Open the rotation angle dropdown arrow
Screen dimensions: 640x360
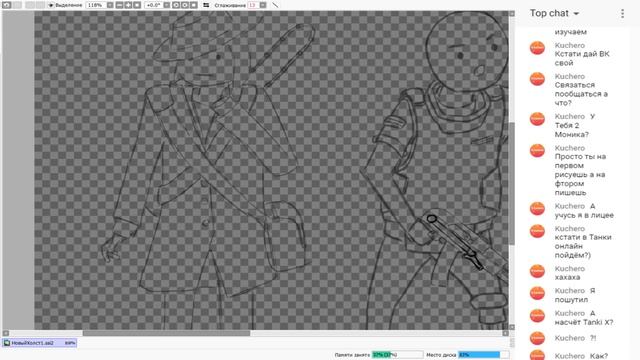(x=167, y=5)
